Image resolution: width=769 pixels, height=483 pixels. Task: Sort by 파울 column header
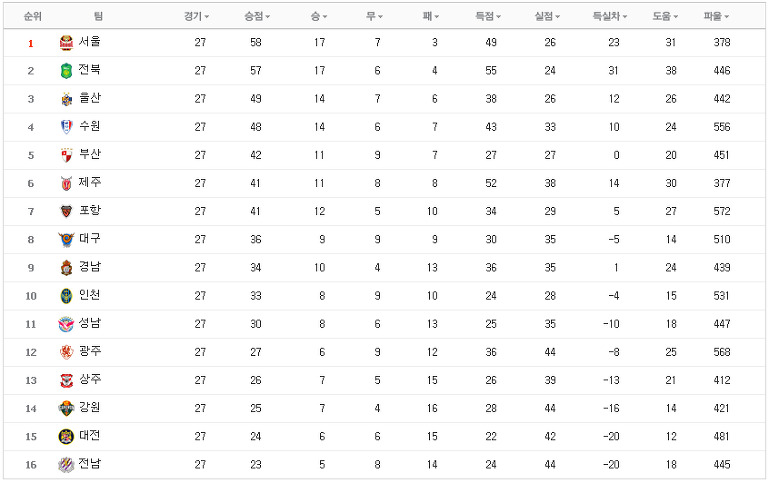point(716,17)
